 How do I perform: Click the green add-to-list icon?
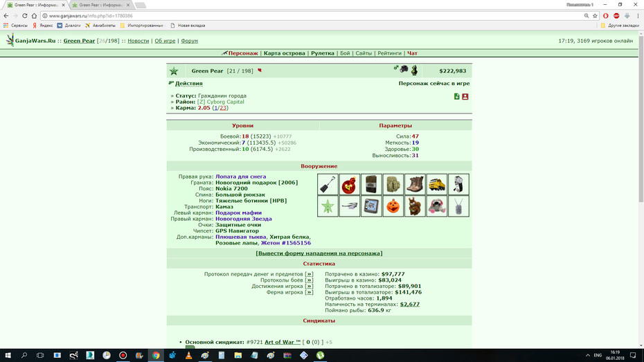click(457, 96)
